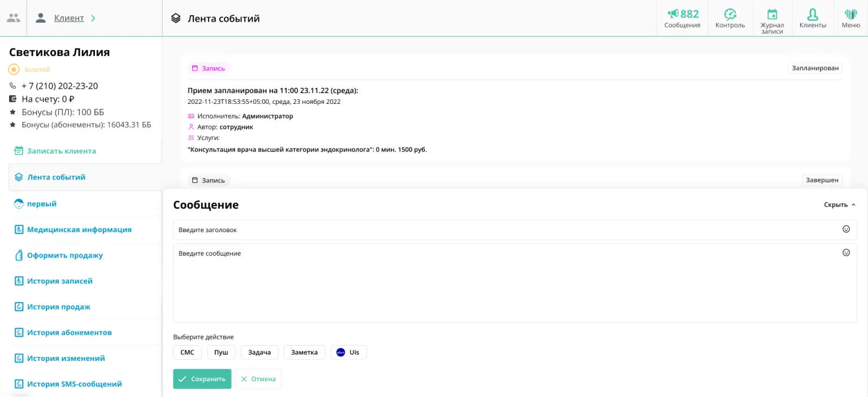Collapse message panel with Скрыть
This screenshot has width=868, height=397.
(x=839, y=205)
